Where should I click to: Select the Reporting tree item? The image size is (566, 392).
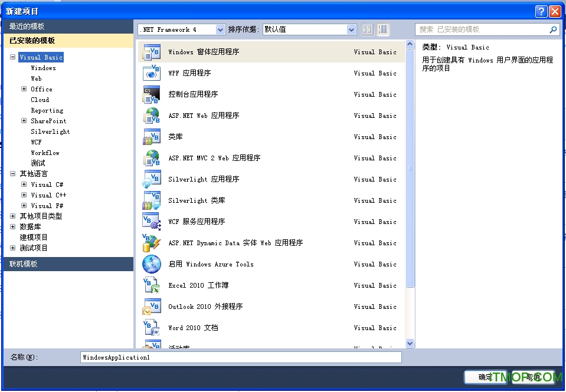click(x=47, y=110)
